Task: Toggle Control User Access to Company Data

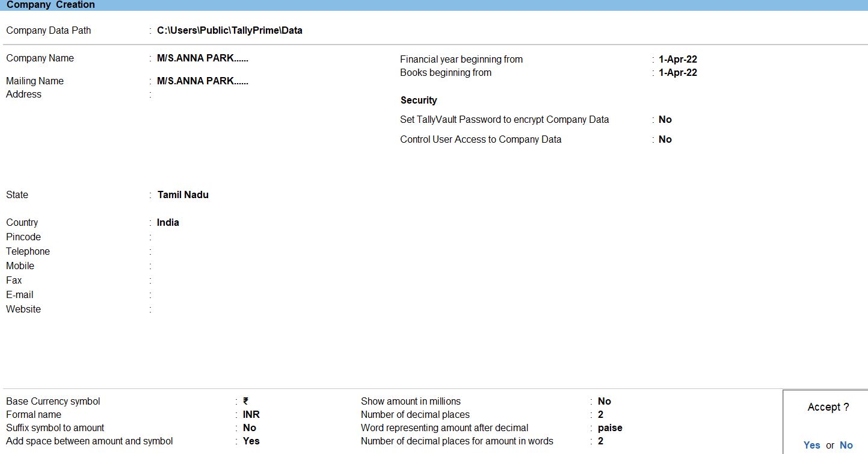Action: [665, 140]
